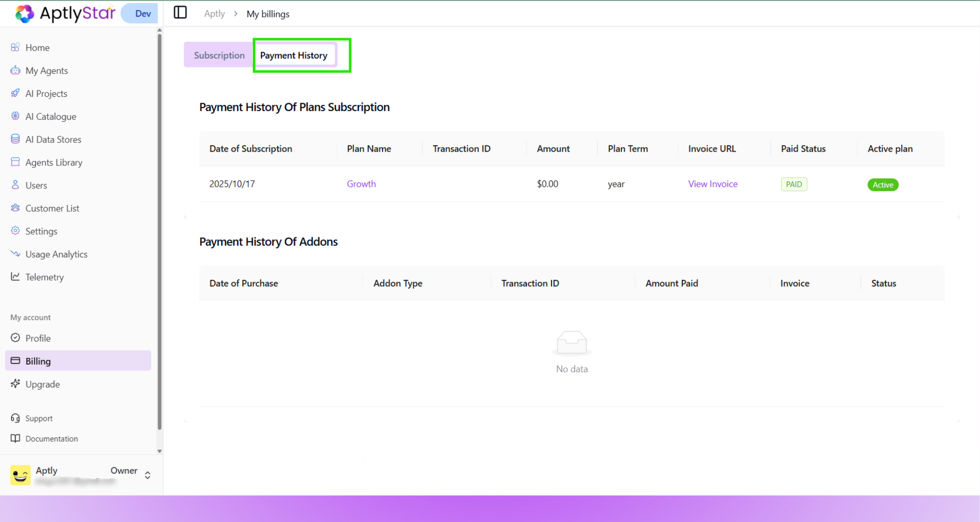The height and width of the screenshot is (522, 980).
Task: Click the smiley avatar of Aptly account
Action: [x=20, y=475]
